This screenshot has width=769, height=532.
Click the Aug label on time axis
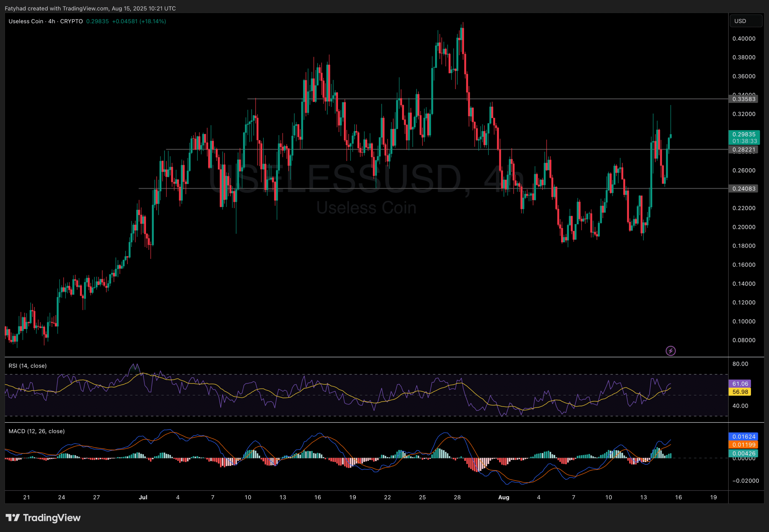click(x=503, y=497)
